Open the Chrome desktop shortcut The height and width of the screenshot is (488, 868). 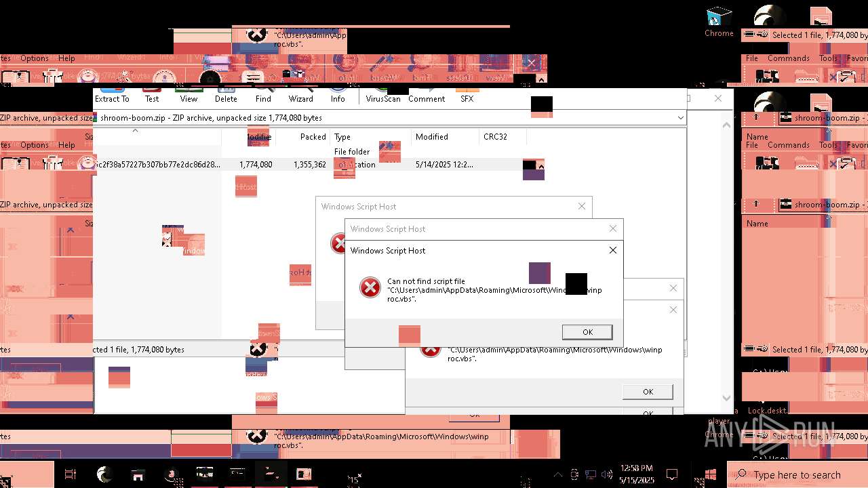click(719, 22)
